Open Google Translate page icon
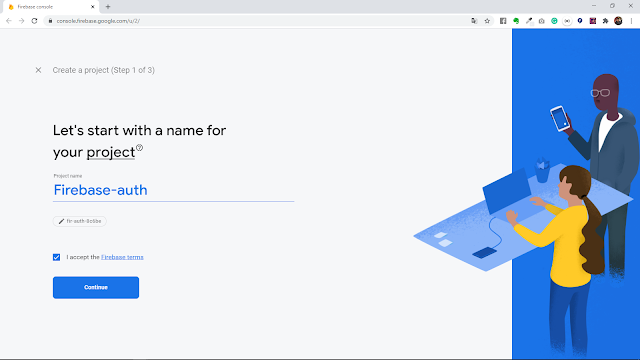The width and height of the screenshot is (640, 360). [x=474, y=21]
